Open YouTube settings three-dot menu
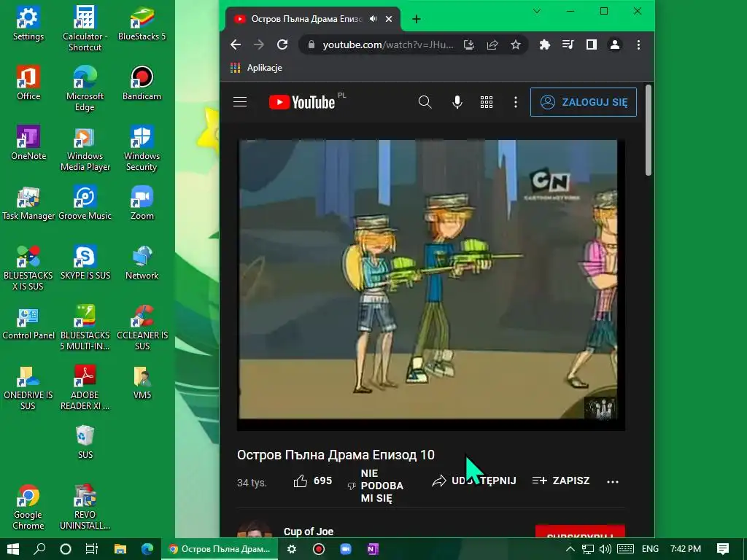This screenshot has width=747, height=560. pos(516,102)
